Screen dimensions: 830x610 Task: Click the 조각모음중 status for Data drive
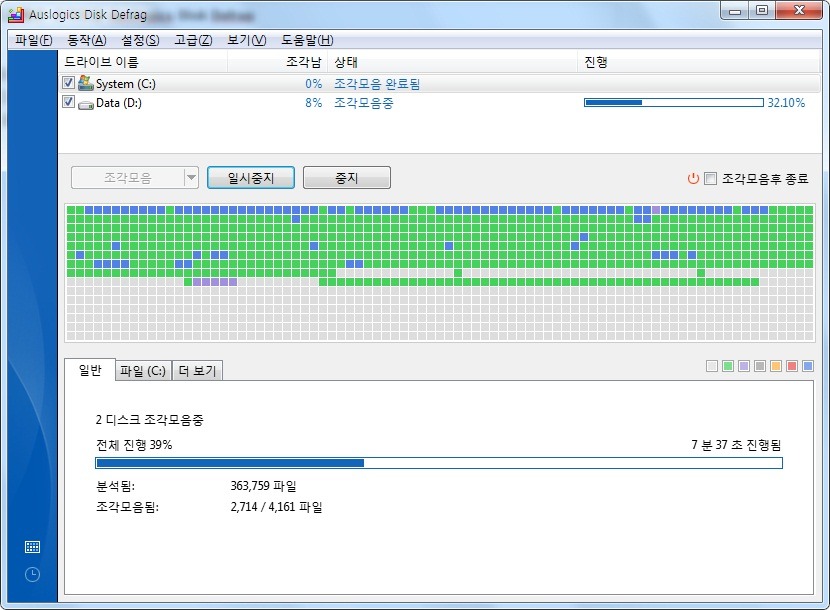(x=364, y=103)
